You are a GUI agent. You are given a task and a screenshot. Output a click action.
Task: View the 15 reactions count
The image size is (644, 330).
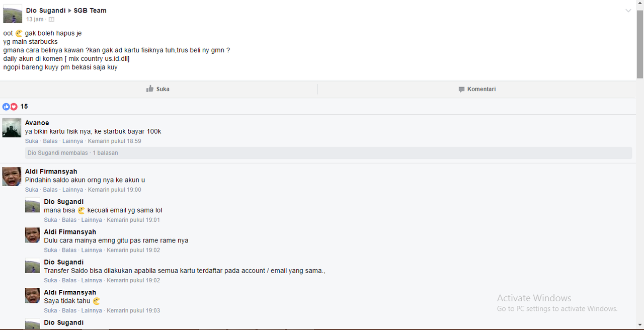coord(24,107)
